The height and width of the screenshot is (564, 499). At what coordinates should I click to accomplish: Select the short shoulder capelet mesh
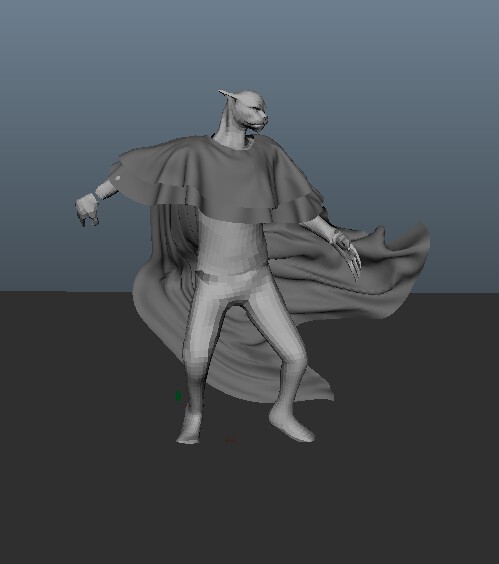(x=219, y=180)
